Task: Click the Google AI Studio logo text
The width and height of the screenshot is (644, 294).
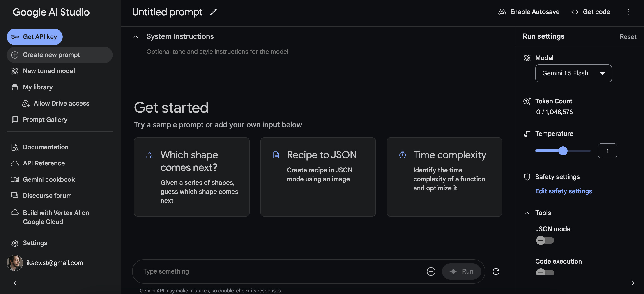Action: [x=51, y=12]
